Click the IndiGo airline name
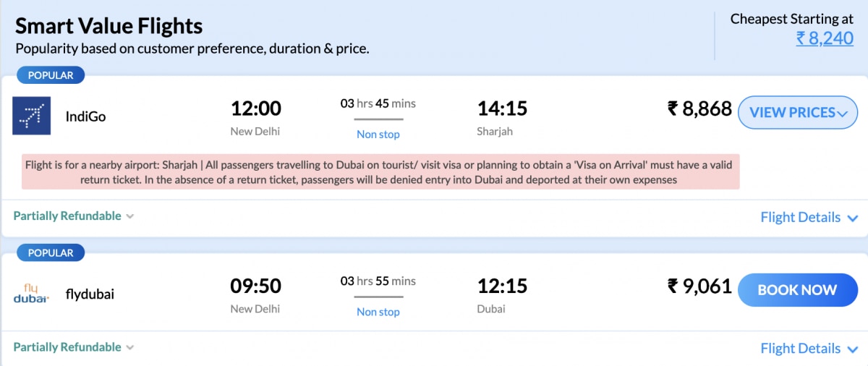The height and width of the screenshot is (366, 868). tap(85, 116)
